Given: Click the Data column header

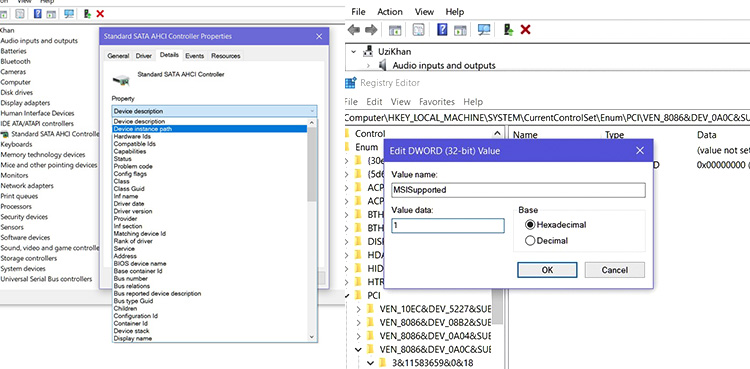Looking at the screenshot, I should click(706, 135).
